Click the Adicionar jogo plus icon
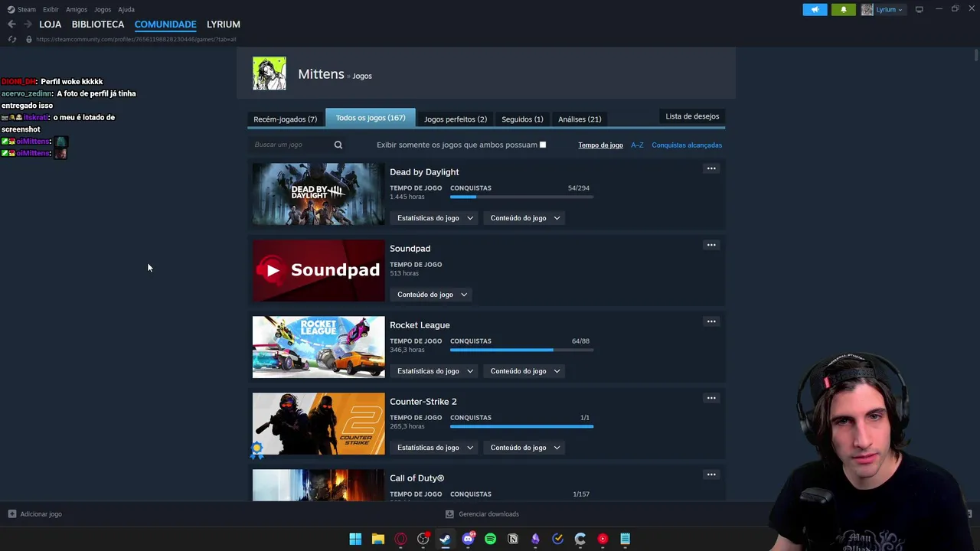The height and width of the screenshot is (551, 980). tap(11, 514)
